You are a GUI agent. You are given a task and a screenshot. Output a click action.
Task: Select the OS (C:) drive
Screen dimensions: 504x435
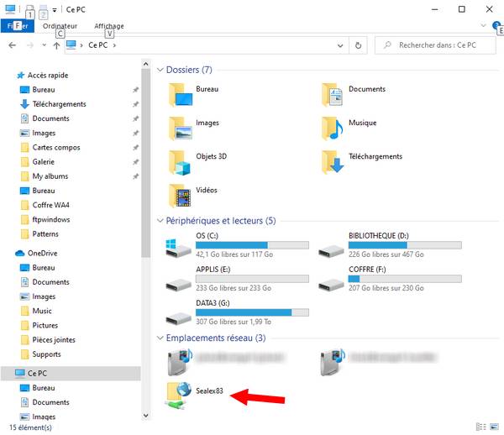(x=237, y=245)
